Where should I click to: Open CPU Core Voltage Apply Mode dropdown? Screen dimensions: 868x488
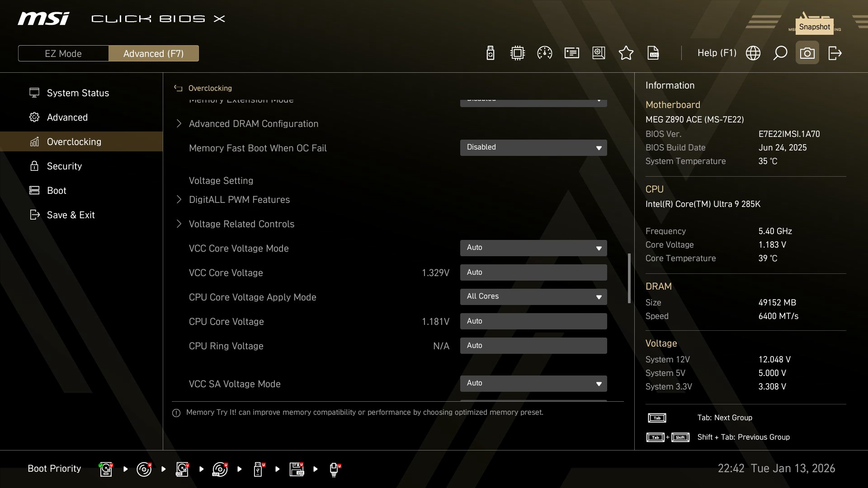pyautogui.click(x=533, y=296)
